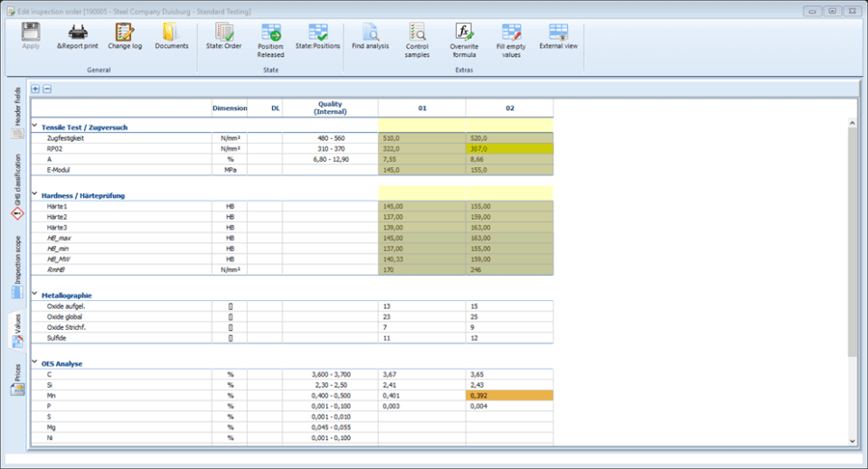Select Härte3 value 163,00 in sample 02
The width and height of the screenshot is (868, 469).
pos(509,228)
